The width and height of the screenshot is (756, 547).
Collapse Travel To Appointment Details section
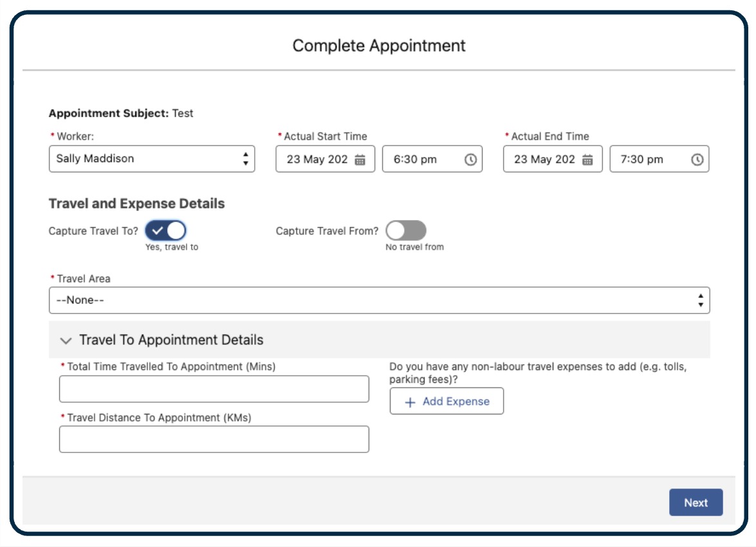(x=66, y=340)
